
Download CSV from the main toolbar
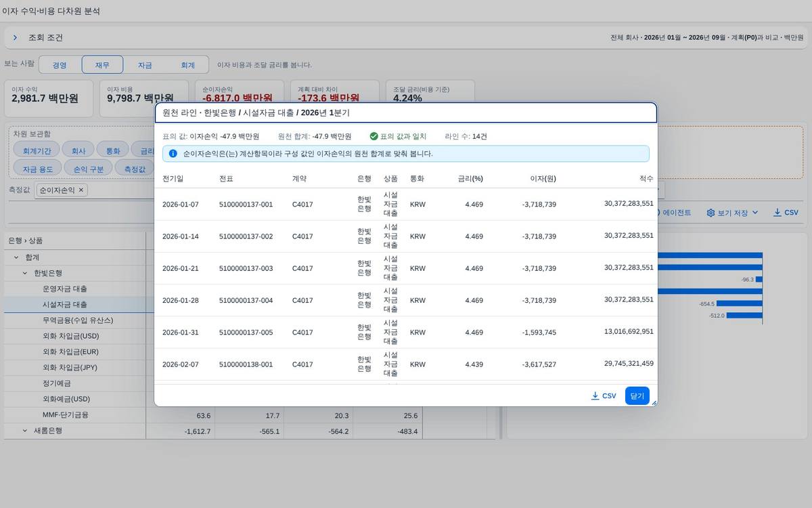pyautogui.click(x=786, y=213)
